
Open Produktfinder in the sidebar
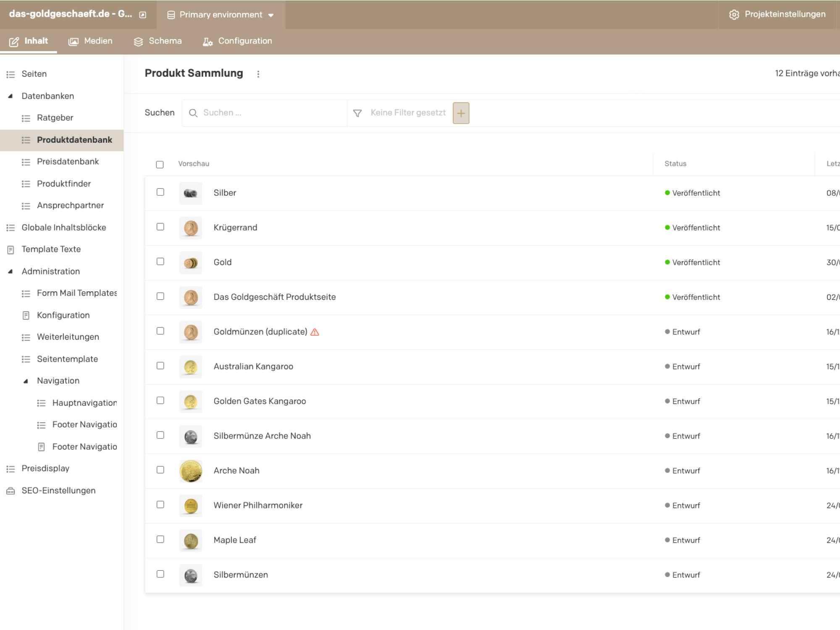coord(64,184)
